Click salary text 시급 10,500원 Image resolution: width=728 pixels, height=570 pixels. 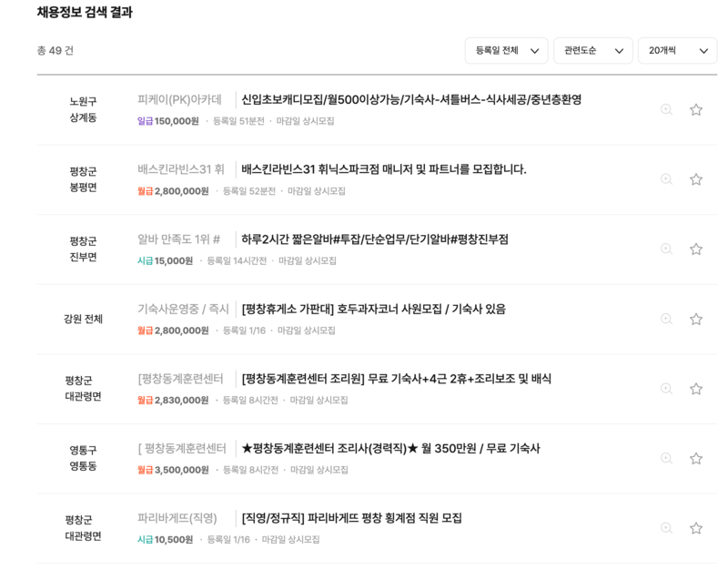point(165,540)
